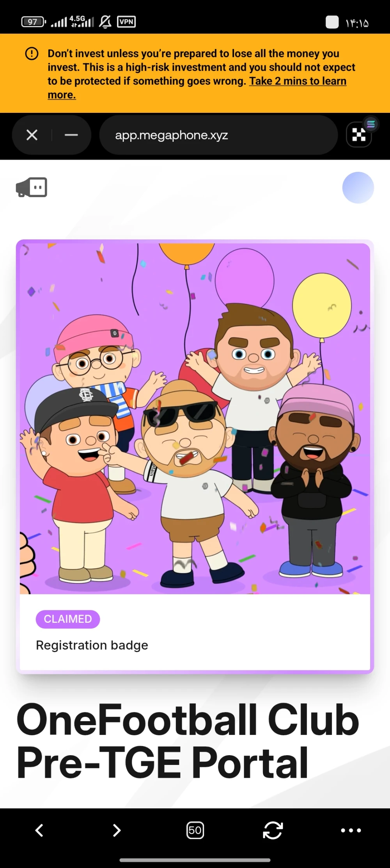390x868 pixels.
Task: Follow the 'Take 2 mins to learn more' link
Action: 197,88
